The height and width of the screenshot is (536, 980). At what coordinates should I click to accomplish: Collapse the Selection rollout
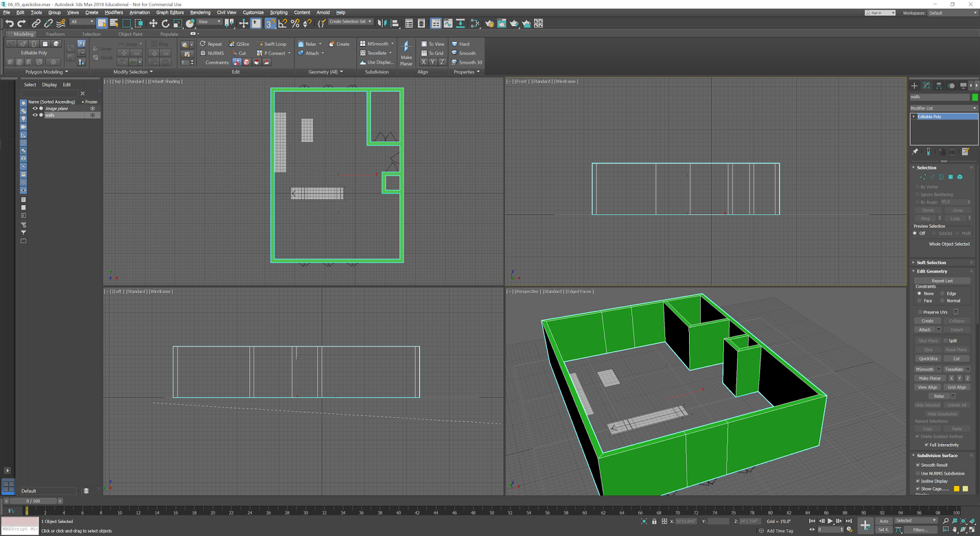click(x=926, y=168)
